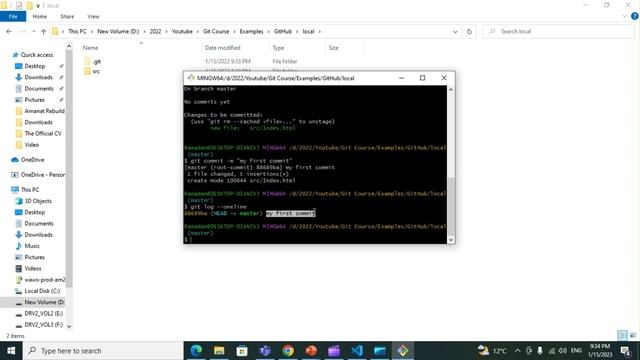
Task: Refresh the current folder view
Action: pos(469,31)
